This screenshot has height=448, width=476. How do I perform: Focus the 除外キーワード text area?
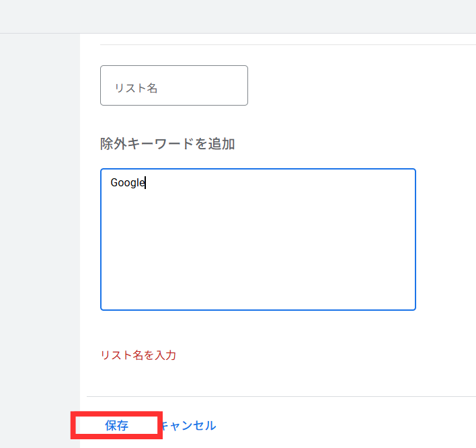click(257, 239)
